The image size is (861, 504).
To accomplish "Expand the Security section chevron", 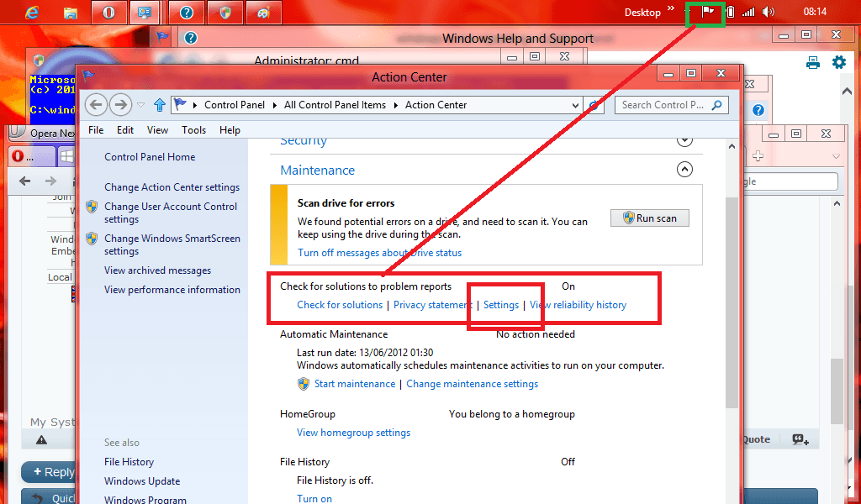I will tap(684, 141).
